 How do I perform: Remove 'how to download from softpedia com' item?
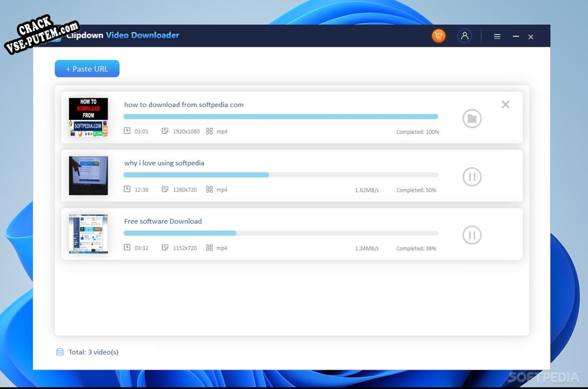pyautogui.click(x=505, y=105)
